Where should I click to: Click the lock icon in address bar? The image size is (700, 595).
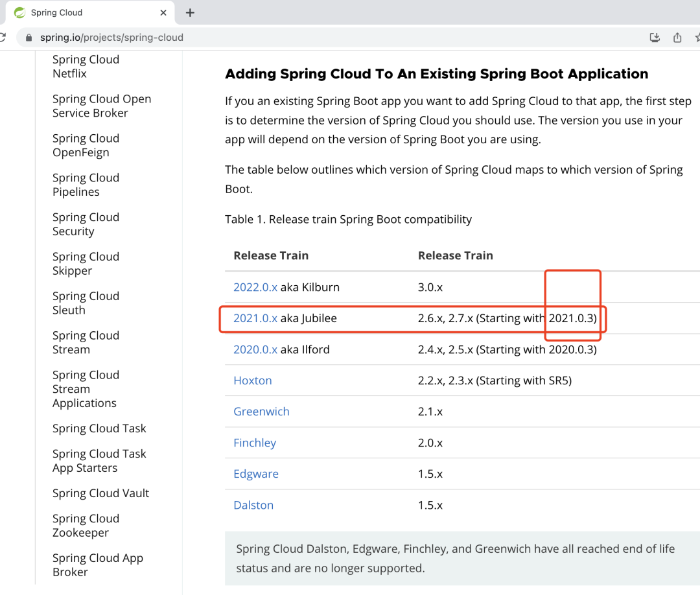29,38
